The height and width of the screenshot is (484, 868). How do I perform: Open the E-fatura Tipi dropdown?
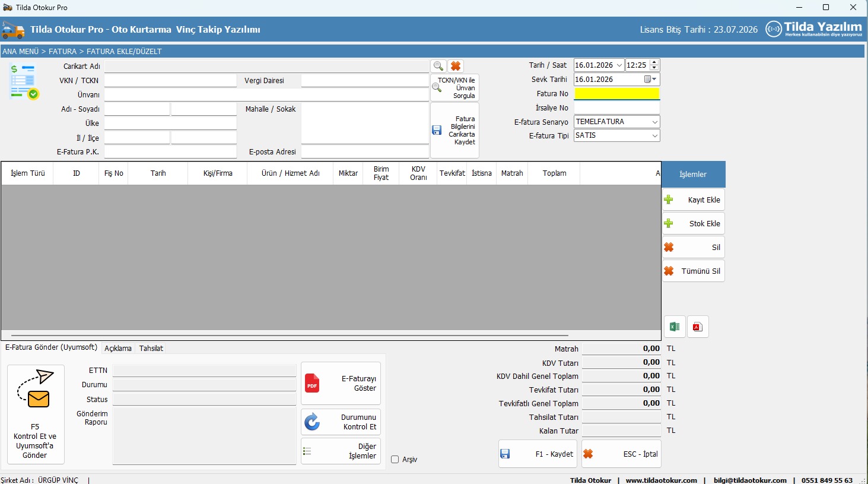coord(654,136)
